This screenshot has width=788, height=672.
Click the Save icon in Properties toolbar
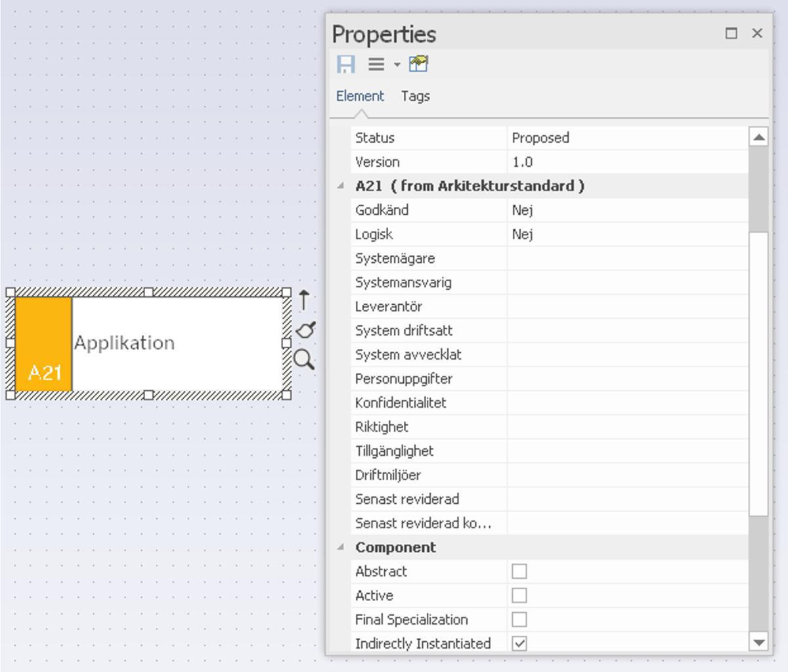coord(346,64)
